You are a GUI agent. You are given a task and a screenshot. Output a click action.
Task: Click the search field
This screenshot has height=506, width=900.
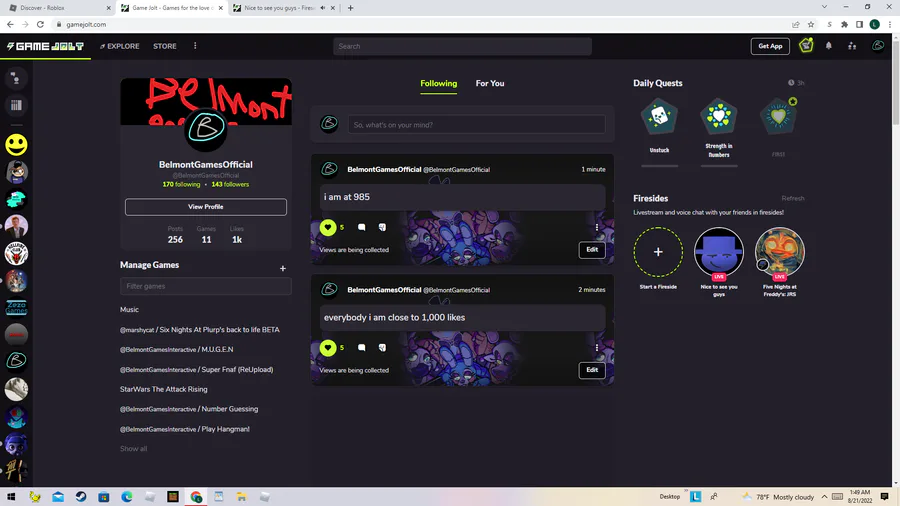point(462,46)
